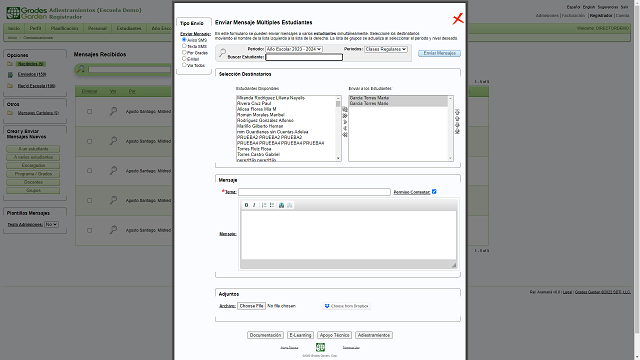This screenshot has height=360, width=640.
Task: Open the Enviados link
Action: (32, 75)
